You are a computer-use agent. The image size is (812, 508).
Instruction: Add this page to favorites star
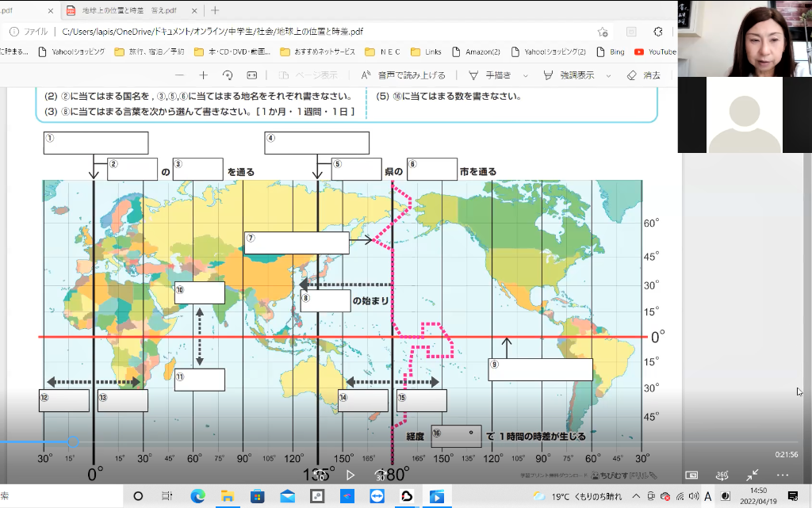point(603,32)
